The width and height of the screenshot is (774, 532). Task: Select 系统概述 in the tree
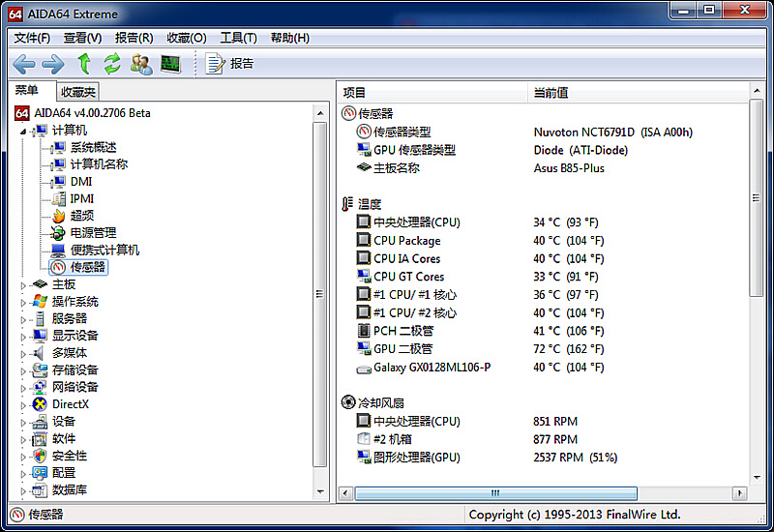coord(93,147)
